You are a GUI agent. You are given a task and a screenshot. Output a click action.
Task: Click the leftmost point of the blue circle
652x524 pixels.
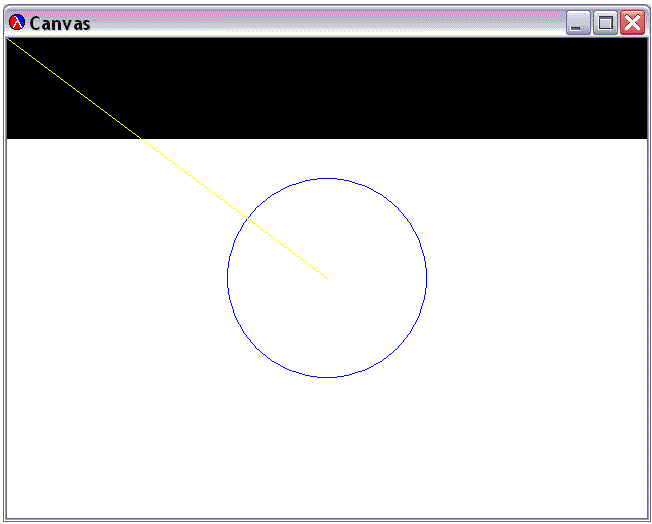click(x=228, y=278)
